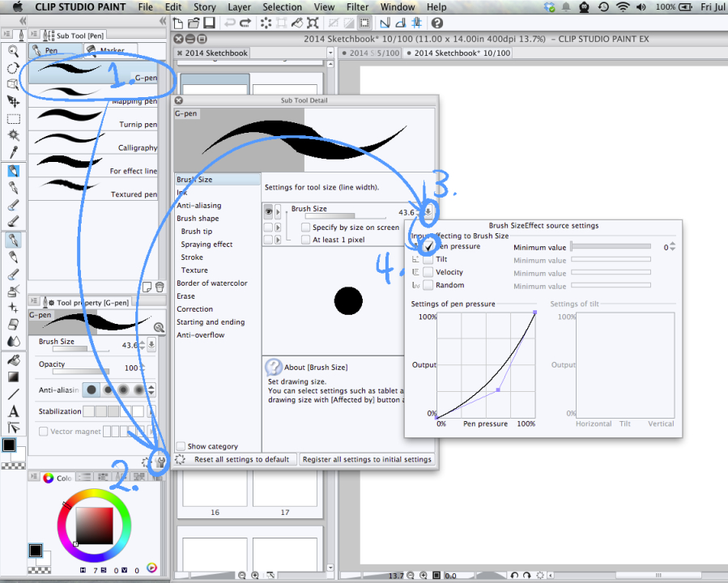Select the Fill paint bucket tool
The width and height of the screenshot is (728, 583).
coord(14,360)
